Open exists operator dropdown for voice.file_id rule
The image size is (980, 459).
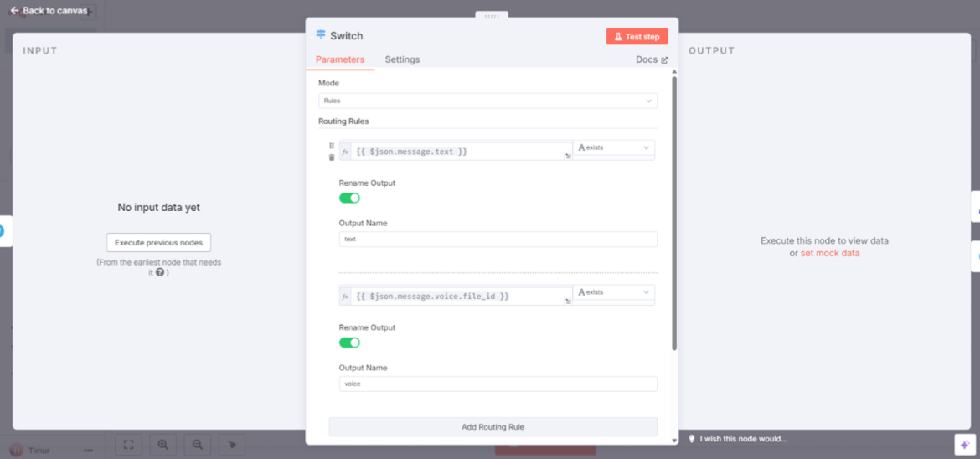[x=614, y=292]
